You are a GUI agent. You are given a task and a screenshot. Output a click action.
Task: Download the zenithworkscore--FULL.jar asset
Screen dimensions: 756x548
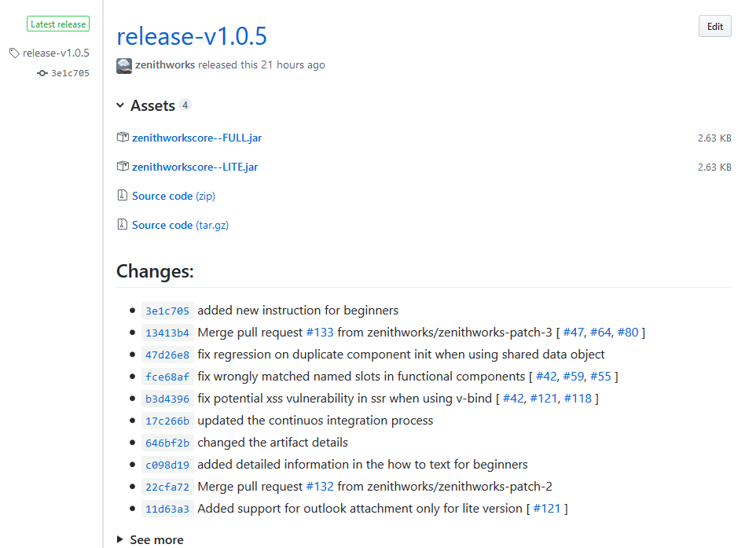point(197,137)
